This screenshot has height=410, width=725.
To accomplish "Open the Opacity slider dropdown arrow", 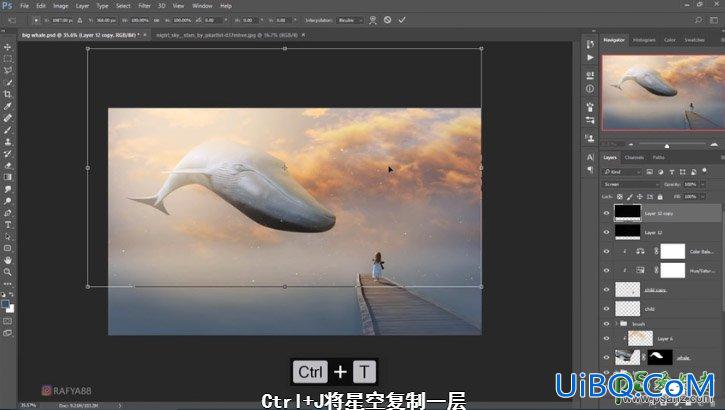I will pyautogui.click(x=703, y=184).
